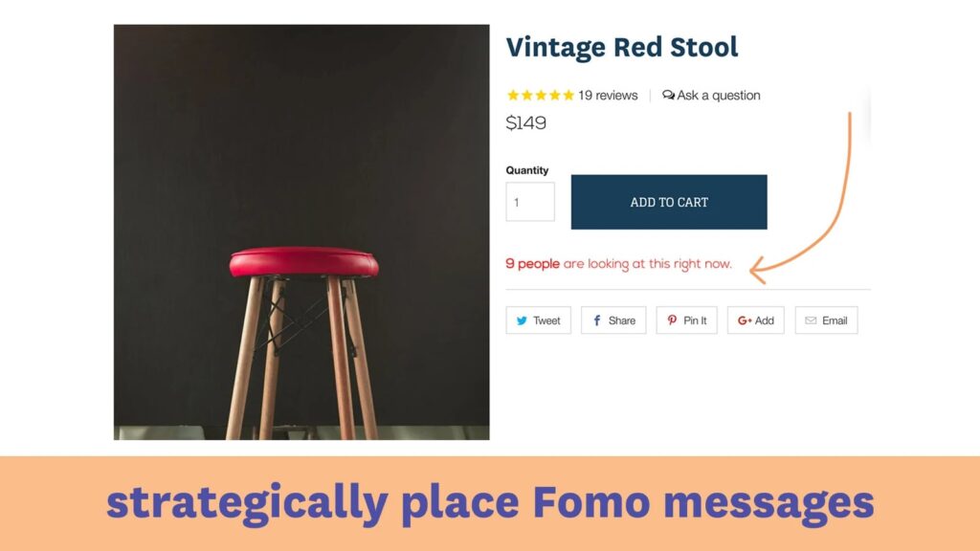
Task: Click the Pinterest logo icon
Action: [672, 320]
